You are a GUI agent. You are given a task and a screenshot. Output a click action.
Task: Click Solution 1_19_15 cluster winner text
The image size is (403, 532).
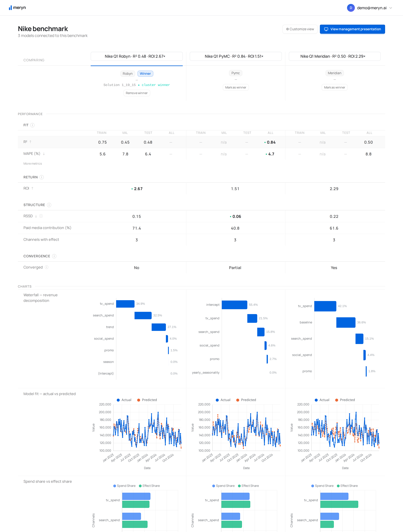pos(137,85)
